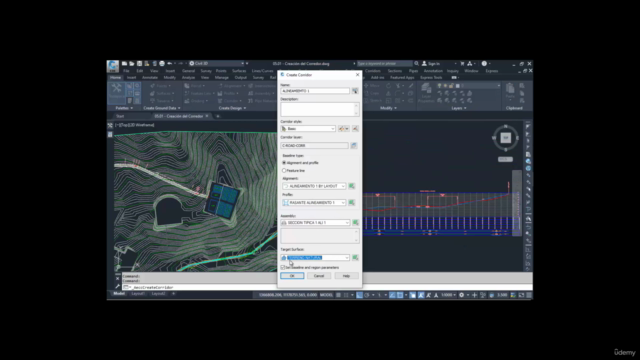Screen dimensions: 640x360
Task: Toggle layer lock padlock icon
Action: pyautogui.click(x=451, y=86)
